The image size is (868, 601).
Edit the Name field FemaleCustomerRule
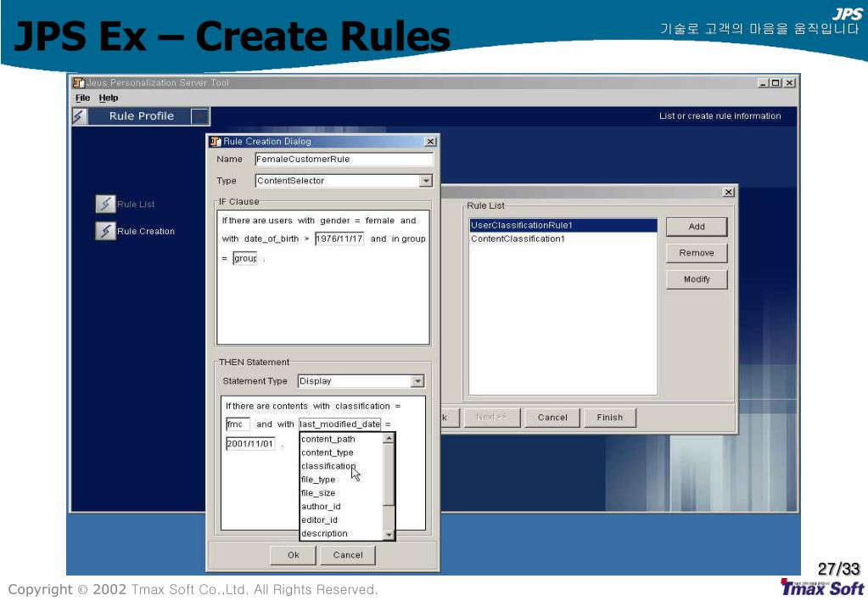(344, 160)
